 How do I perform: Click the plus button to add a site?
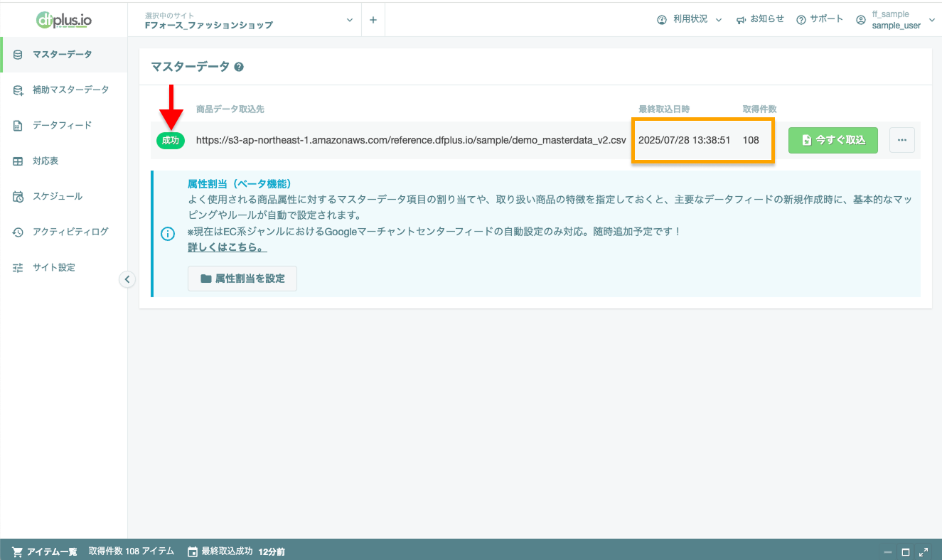pyautogui.click(x=373, y=20)
